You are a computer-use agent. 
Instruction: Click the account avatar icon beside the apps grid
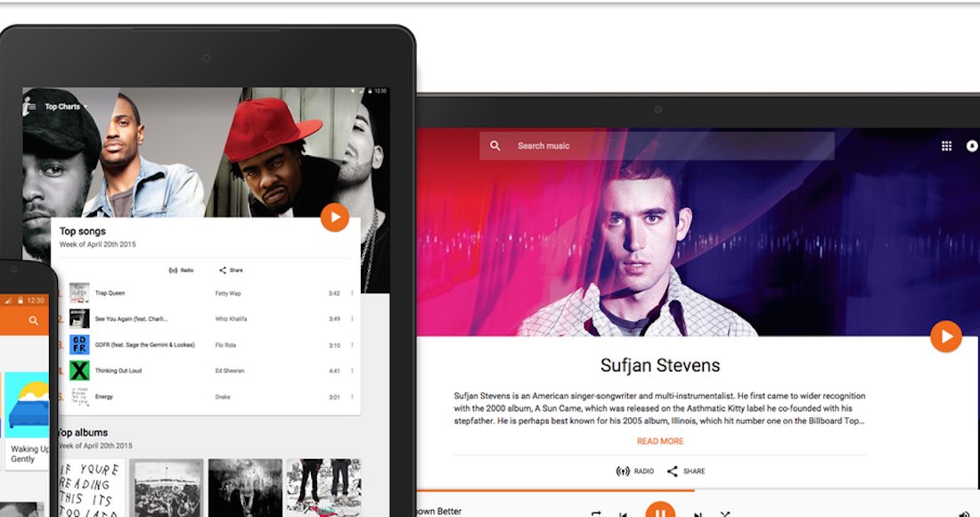pos(972,146)
